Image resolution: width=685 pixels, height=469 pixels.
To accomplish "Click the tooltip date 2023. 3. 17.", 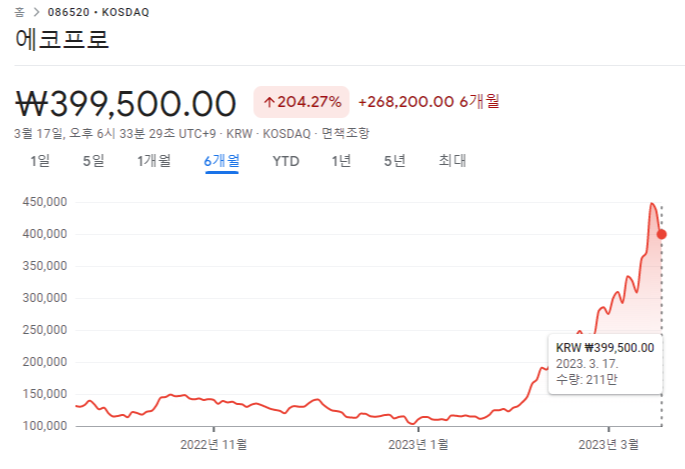I will click(x=587, y=364).
